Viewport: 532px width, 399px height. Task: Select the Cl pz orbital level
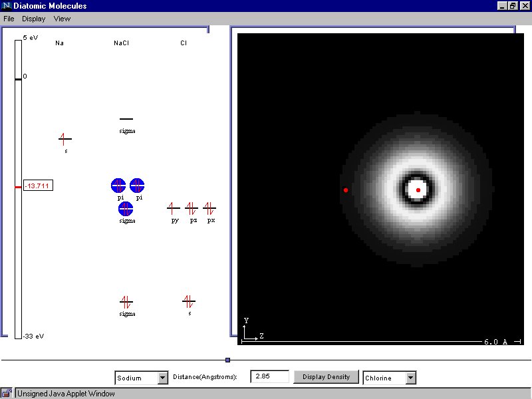pos(192,208)
